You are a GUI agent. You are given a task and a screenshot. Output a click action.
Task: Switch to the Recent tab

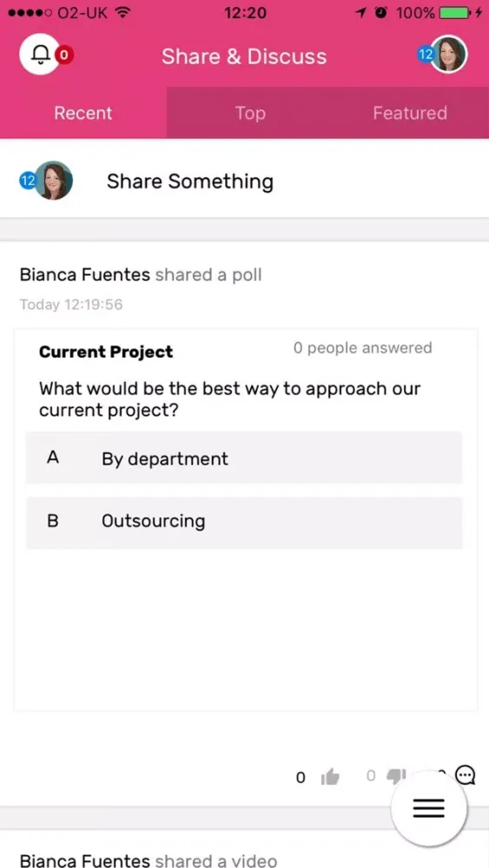83,113
